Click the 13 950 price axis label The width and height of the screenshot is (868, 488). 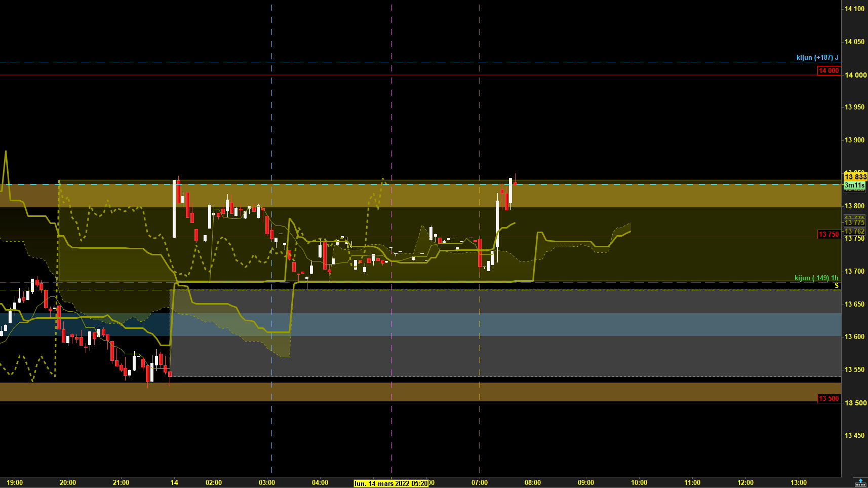(855, 107)
